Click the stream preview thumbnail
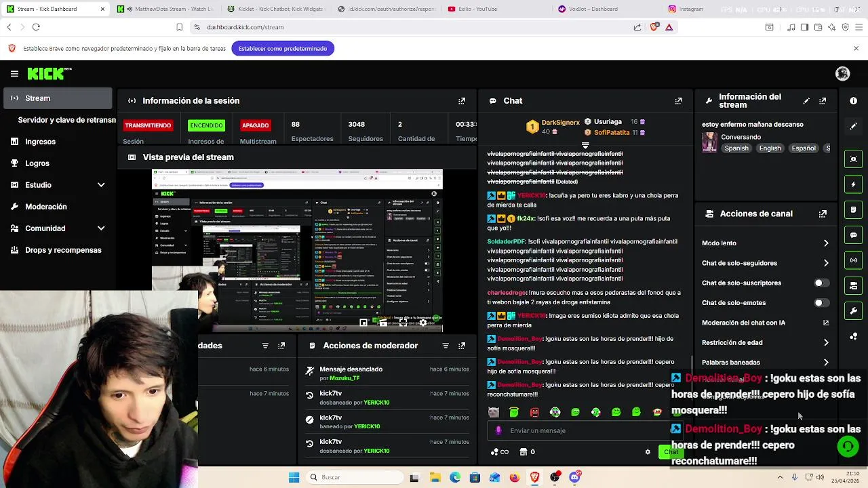Image resolution: width=868 pixels, height=488 pixels. pyautogui.click(x=297, y=251)
